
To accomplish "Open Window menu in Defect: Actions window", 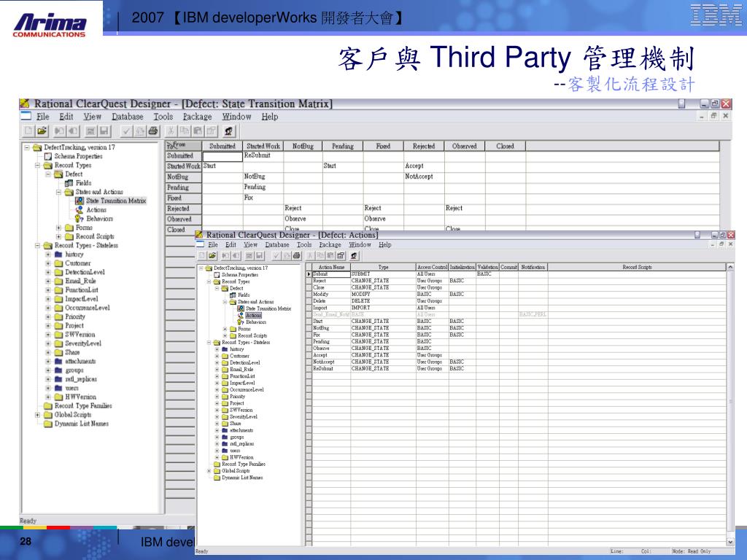I will (360, 245).
